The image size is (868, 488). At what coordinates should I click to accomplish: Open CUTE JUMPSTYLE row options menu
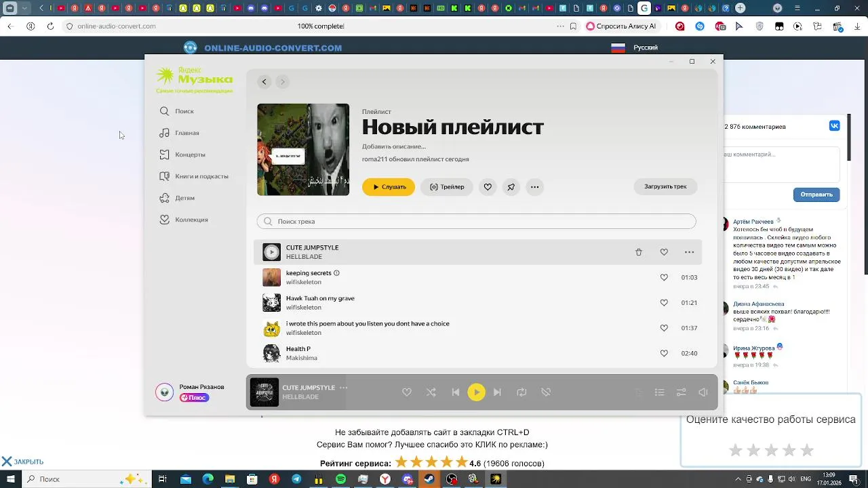tap(689, 252)
